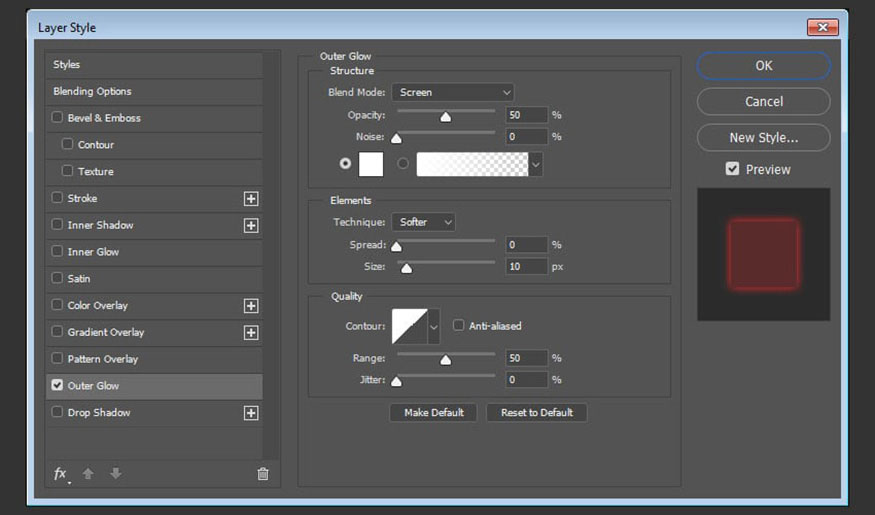This screenshot has height=515, width=875.
Task: Enable the Color Overlay checkbox
Action: point(57,305)
